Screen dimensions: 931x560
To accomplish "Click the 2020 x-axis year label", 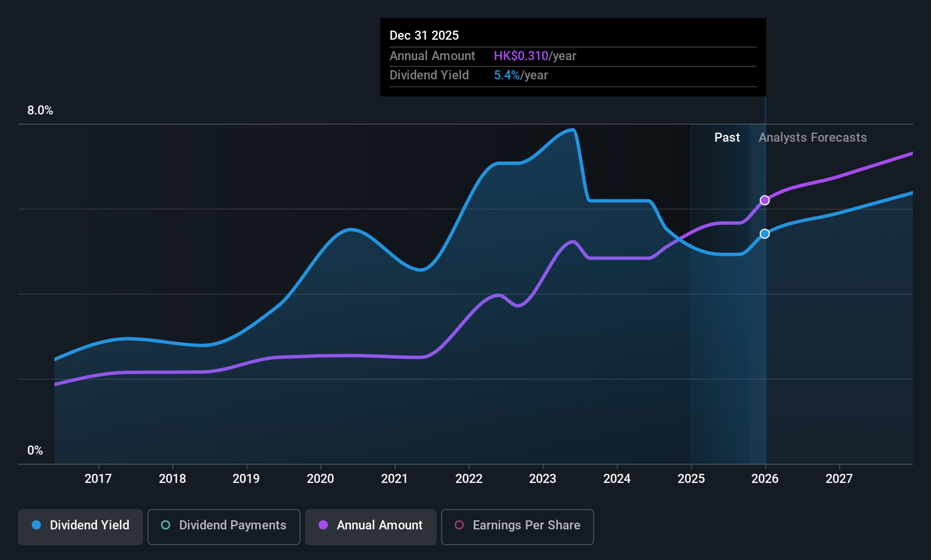I will pos(320,479).
